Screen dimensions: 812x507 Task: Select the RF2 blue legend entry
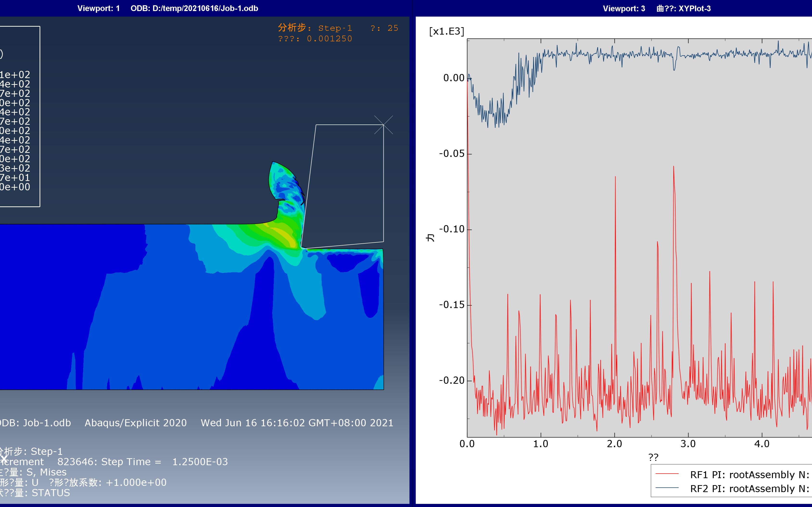[731, 489]
